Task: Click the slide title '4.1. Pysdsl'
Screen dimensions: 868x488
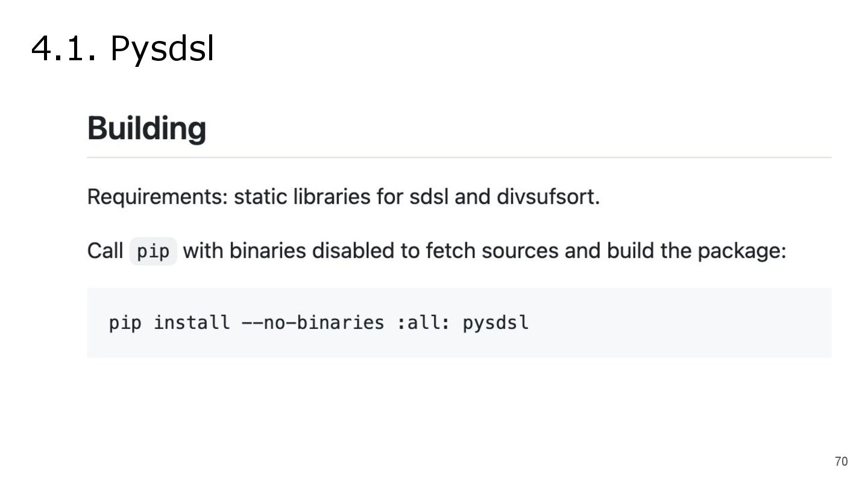Action: (x=122, y=49)
